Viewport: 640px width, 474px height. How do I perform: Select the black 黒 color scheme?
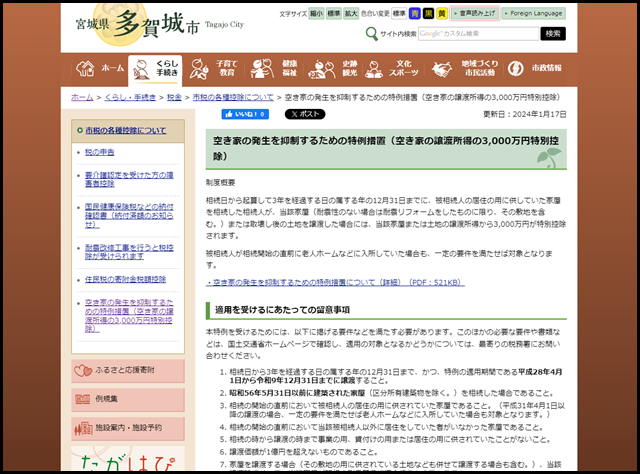tap(428, 13)
